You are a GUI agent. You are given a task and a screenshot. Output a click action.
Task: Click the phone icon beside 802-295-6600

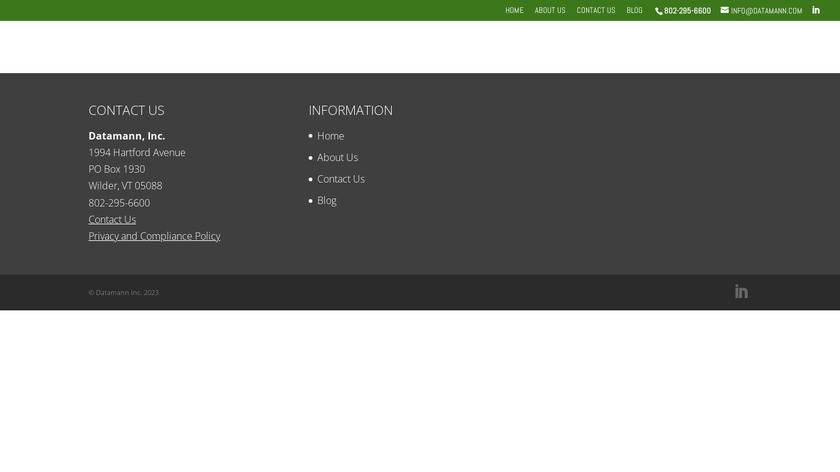click(658, 11)
